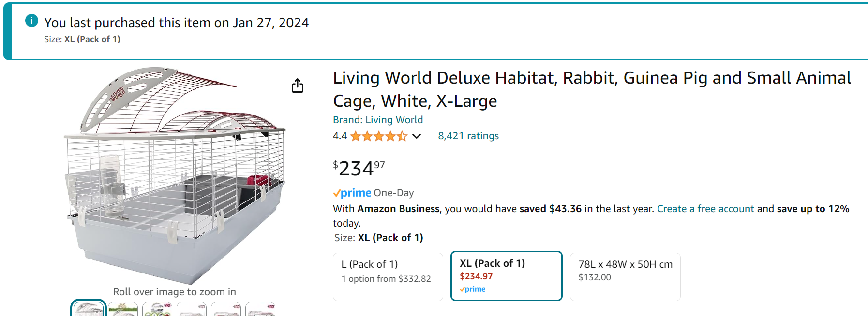Expand the rating breakdown chevron

(416, 136)
